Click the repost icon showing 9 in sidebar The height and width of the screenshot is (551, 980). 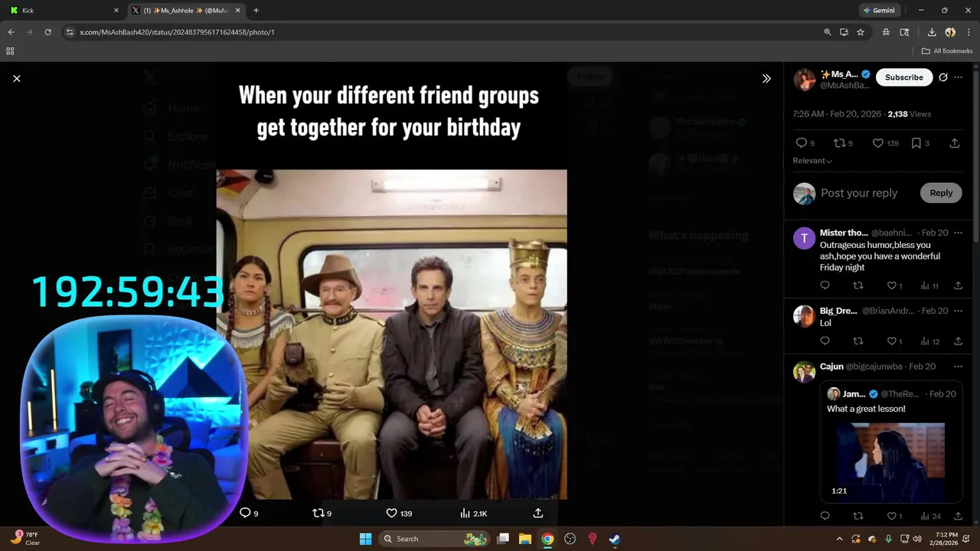click(x=843, y=143)
